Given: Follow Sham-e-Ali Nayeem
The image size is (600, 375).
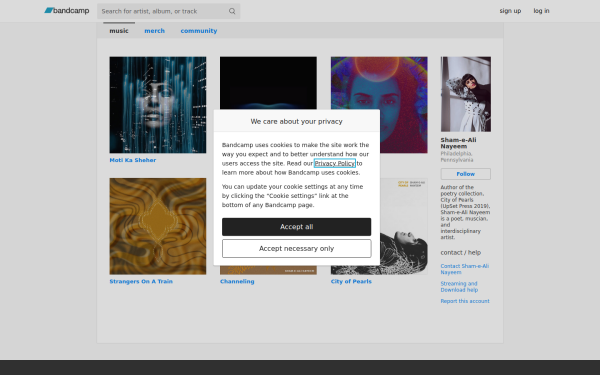Looking at the screenshot, I should click(x=466, y=174).
